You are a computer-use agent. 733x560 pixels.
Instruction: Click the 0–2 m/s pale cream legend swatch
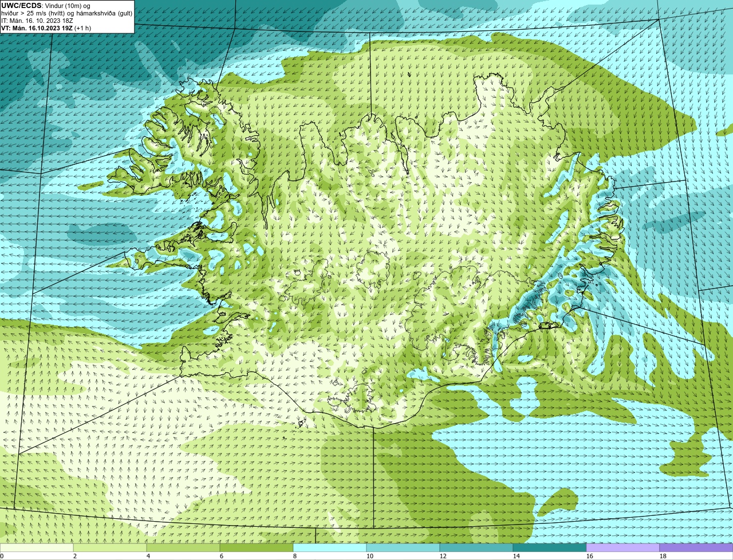point(37,547)
